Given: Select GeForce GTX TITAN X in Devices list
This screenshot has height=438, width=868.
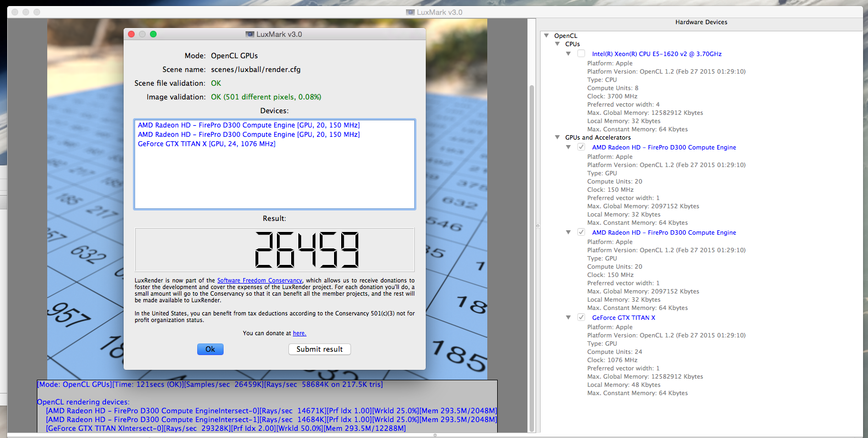Looking at the screenshot, I should pyautogui.click(x=207, y=144).
